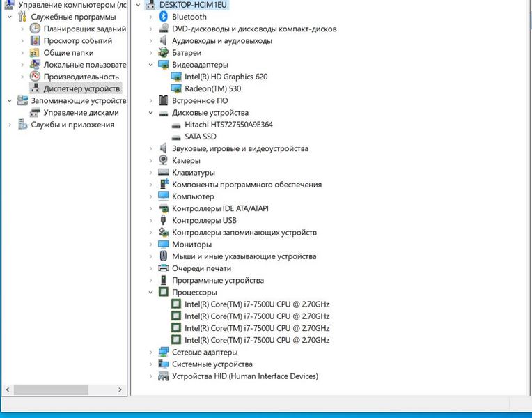Click the Контроллеры USB icon
The width and height of the screenshot is (532, 418).
164,220
